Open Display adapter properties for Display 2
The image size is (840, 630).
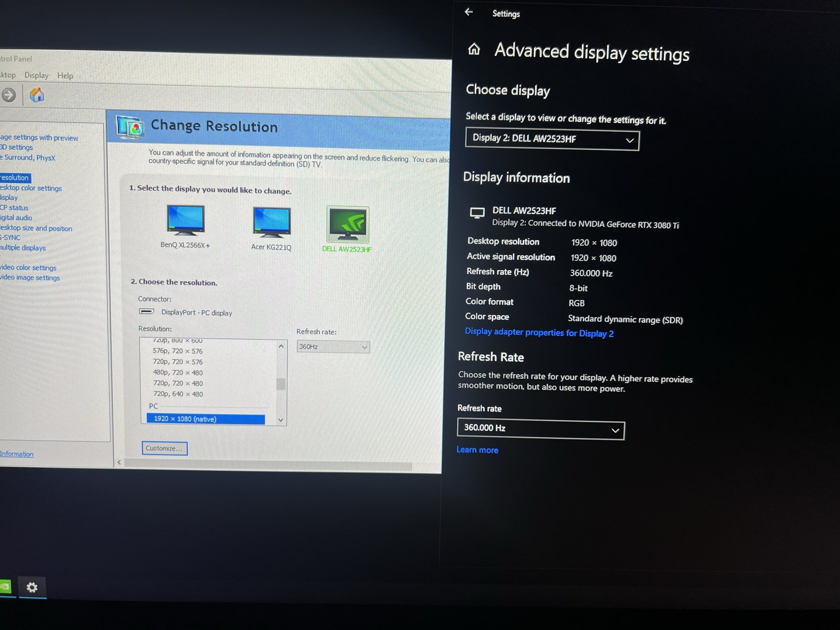pyautogui.click(x=539, y=332)
